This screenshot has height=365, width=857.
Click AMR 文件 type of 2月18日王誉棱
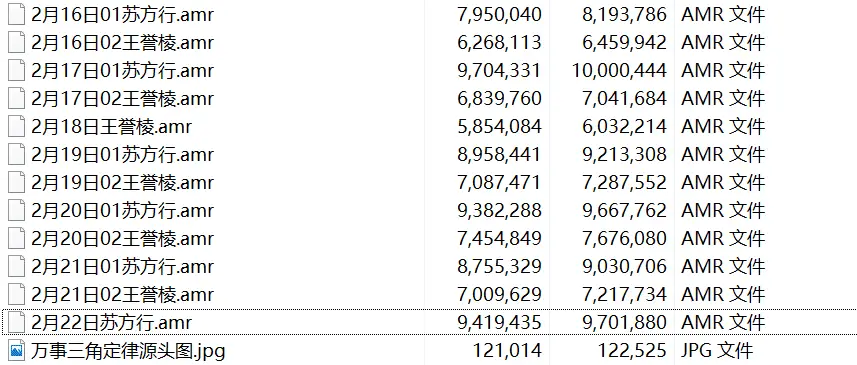tap(723, 126)
